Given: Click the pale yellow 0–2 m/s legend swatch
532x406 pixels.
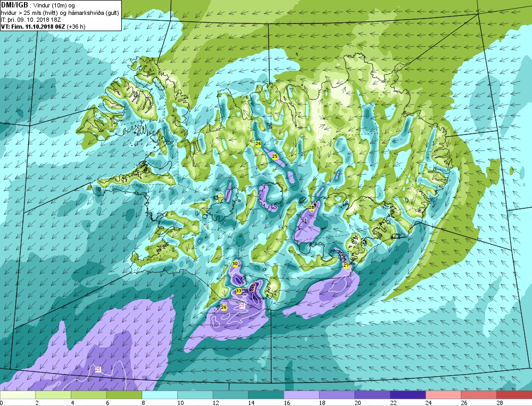Looking at the screenshot, I should tap(18, 395).
